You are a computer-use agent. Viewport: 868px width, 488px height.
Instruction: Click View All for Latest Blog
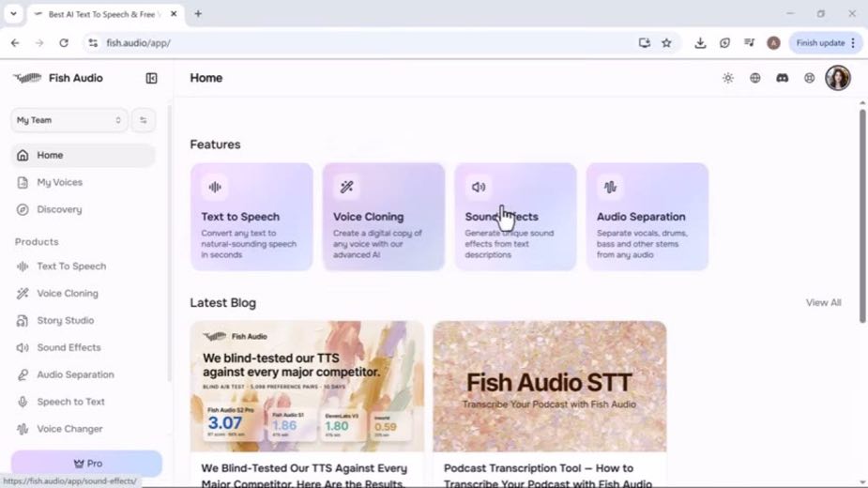(x=823, y=303)
